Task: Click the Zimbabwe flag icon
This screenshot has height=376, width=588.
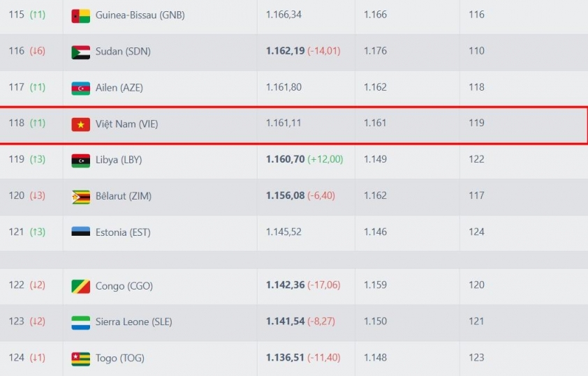Action: tap(80, 197)
